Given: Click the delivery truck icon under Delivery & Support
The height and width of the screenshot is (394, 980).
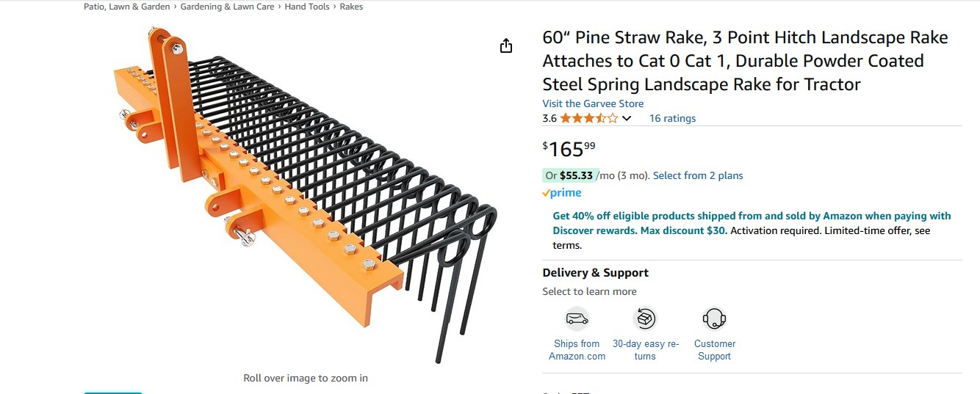Looking at the screenshot, I should pos(577,319).
